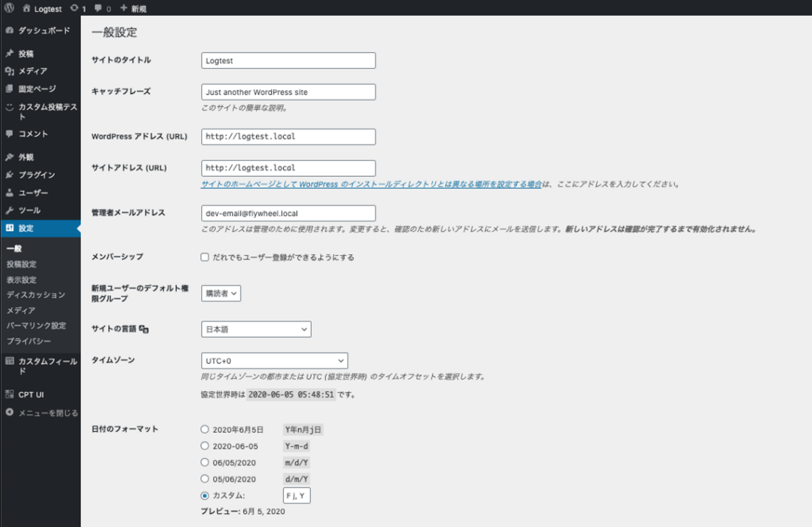The image size is (812, 527).
Task: Select the 2020年6月5日 date format radio
Action: pyautogui.click(x=205, y=429)
